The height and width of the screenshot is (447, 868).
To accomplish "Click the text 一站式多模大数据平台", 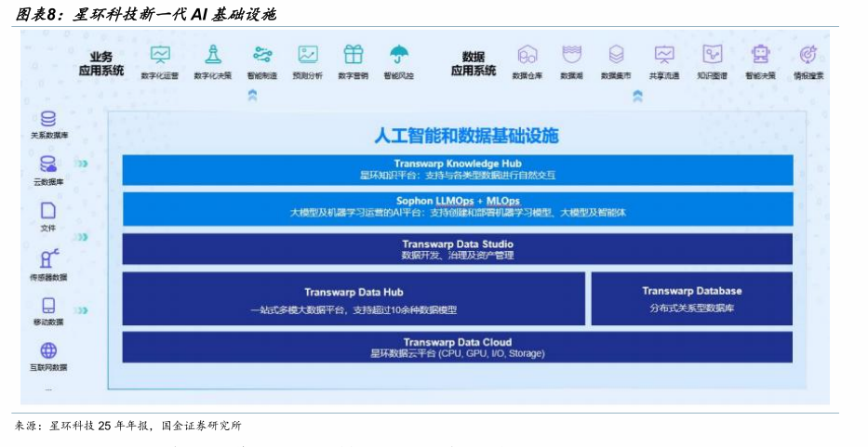I will [300, 310].
